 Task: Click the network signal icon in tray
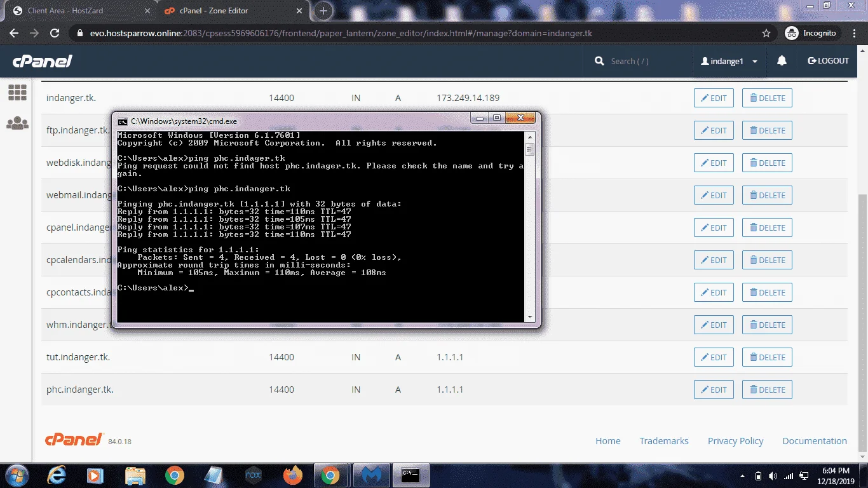789,476
